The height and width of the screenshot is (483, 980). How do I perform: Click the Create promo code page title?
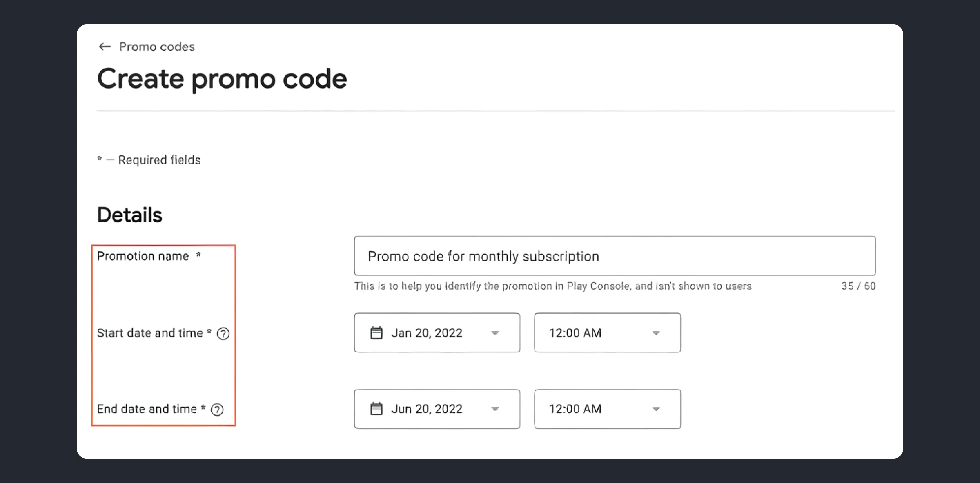click(222, 78)
